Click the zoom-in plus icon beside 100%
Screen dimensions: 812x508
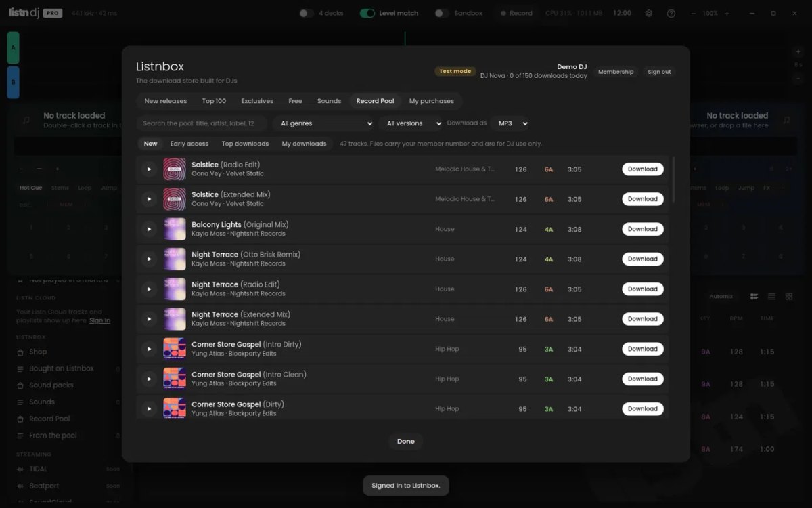[x=727, y=13]
